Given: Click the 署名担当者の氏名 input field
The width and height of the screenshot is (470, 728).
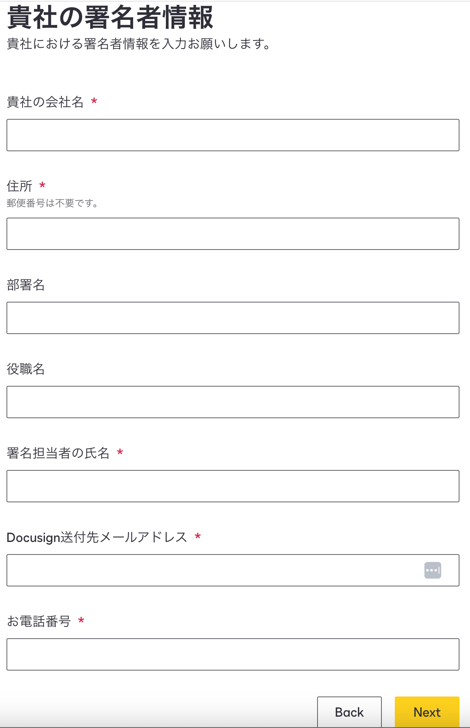Looking at the screenshot, I should tap(233, 486).
